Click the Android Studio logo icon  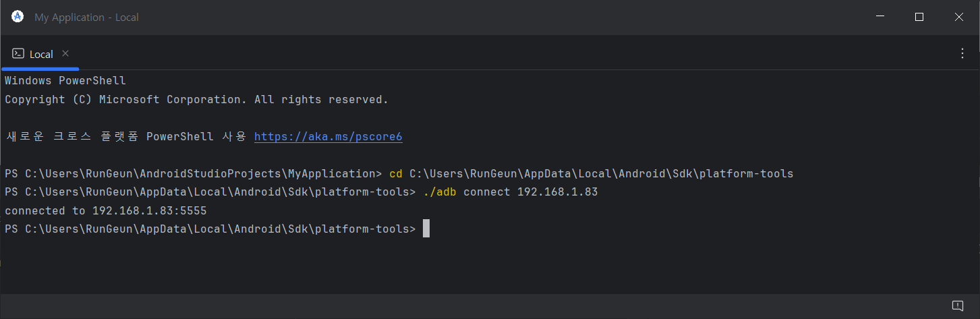tap(18, 17)
